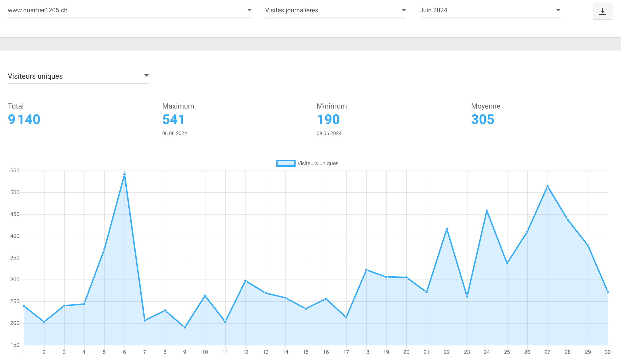Click the Visiteurs uniques legend text
This screenshot has height=364, width=621.
coord(318,163)
